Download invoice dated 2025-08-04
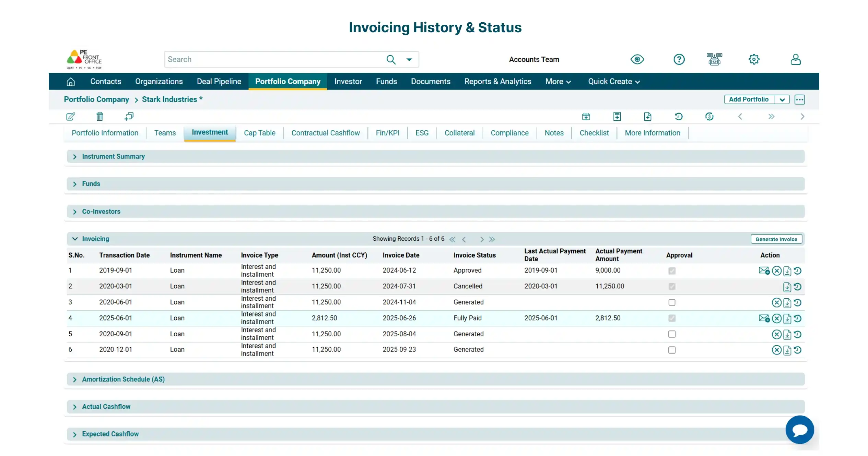This screenshot has height=456, width=868. (x=787, y=334)
